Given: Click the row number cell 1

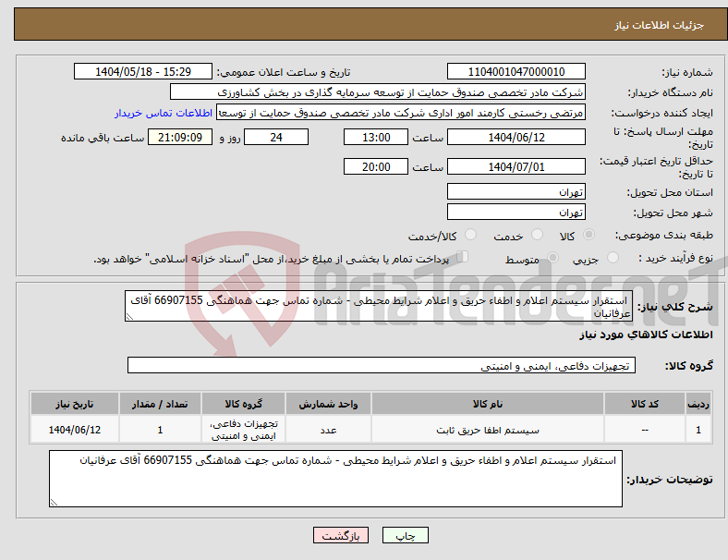Looking at the screenshot, I should pos(698,430).
